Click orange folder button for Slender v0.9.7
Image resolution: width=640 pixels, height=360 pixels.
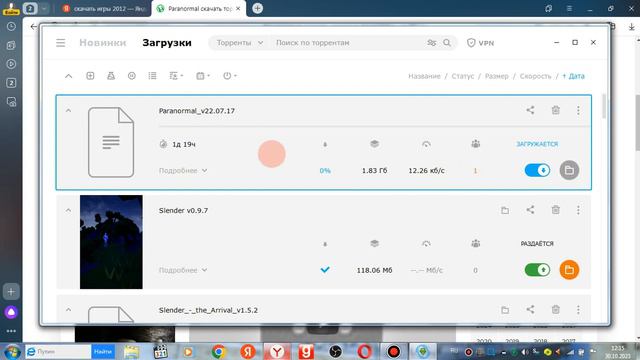[x=569, y=270]
